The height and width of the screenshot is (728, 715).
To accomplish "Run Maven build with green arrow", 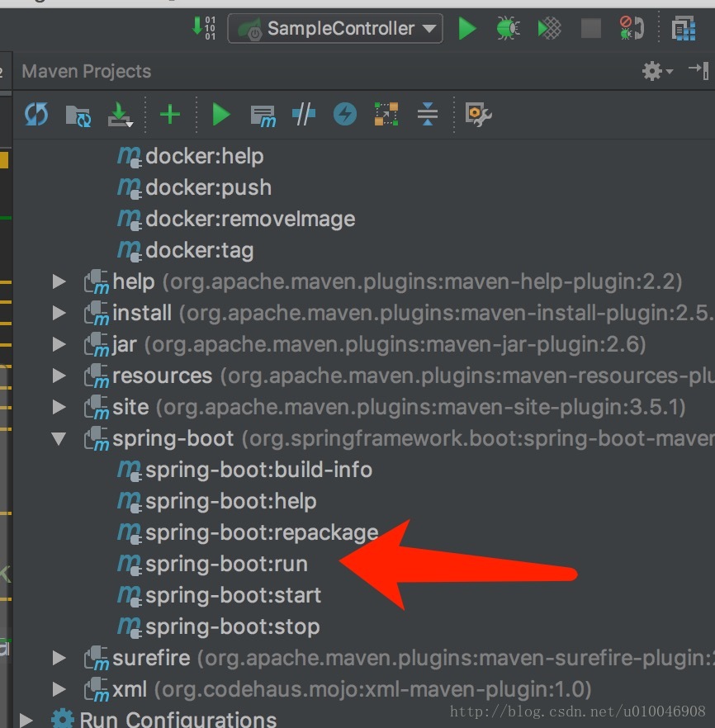I will pos(221,114).
